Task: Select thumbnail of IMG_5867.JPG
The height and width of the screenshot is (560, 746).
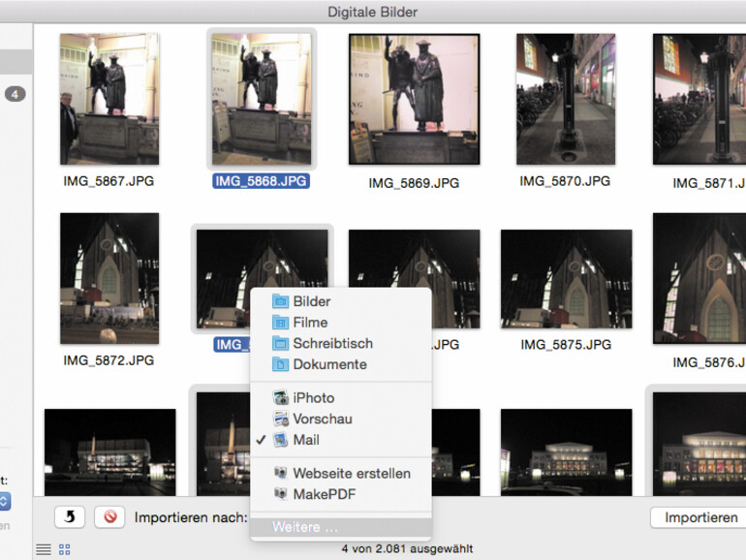Action: pyautogui.click(x=109, y=99)
